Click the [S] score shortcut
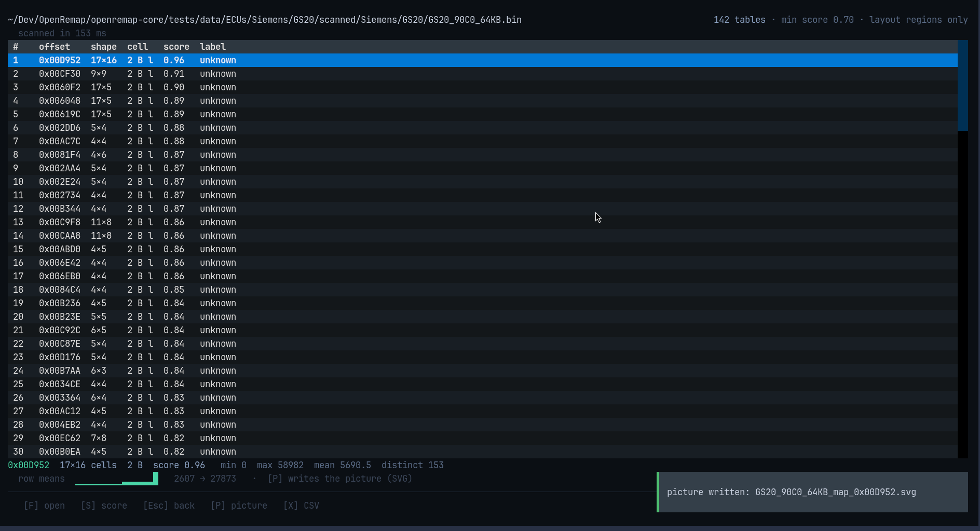This screenshot has height=531, width=980. pos(104,506)
